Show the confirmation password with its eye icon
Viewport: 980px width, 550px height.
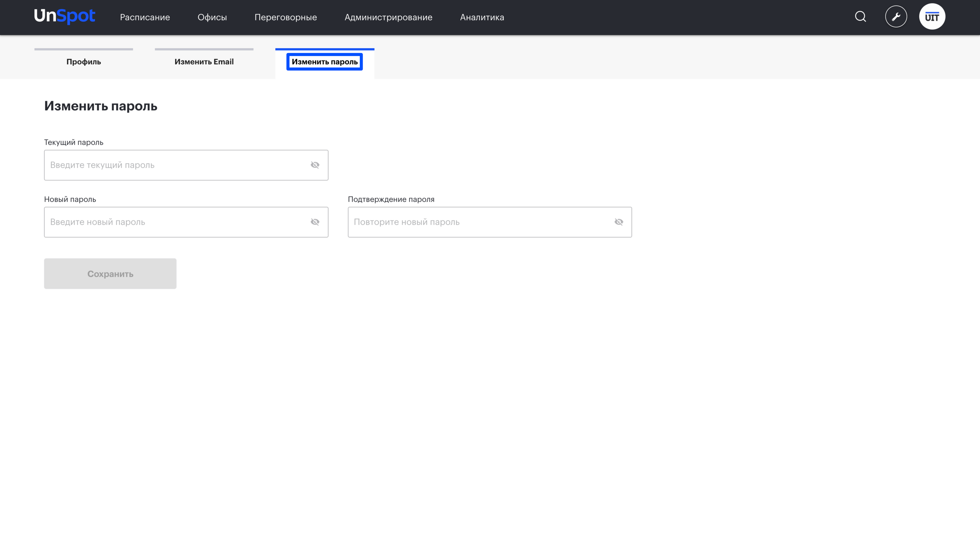[x=619, y=222]
